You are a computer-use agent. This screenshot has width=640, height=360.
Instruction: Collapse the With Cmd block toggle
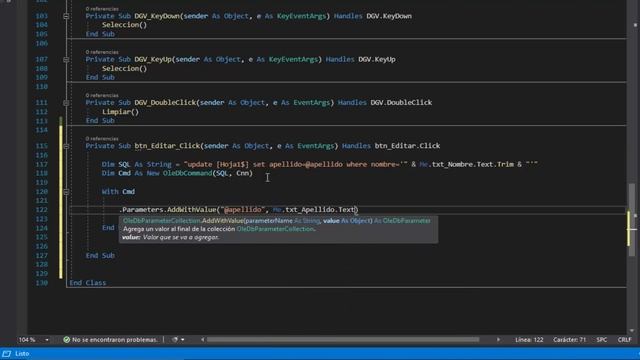pos(66,192)
